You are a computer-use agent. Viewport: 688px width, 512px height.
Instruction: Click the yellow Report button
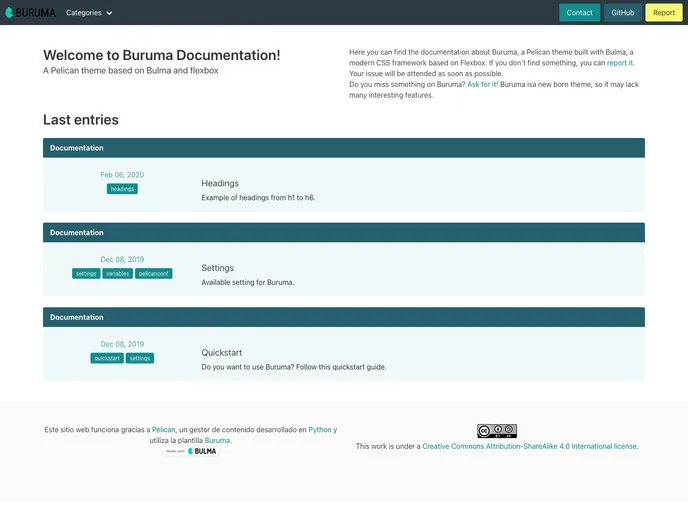click(x=663, y=13)
